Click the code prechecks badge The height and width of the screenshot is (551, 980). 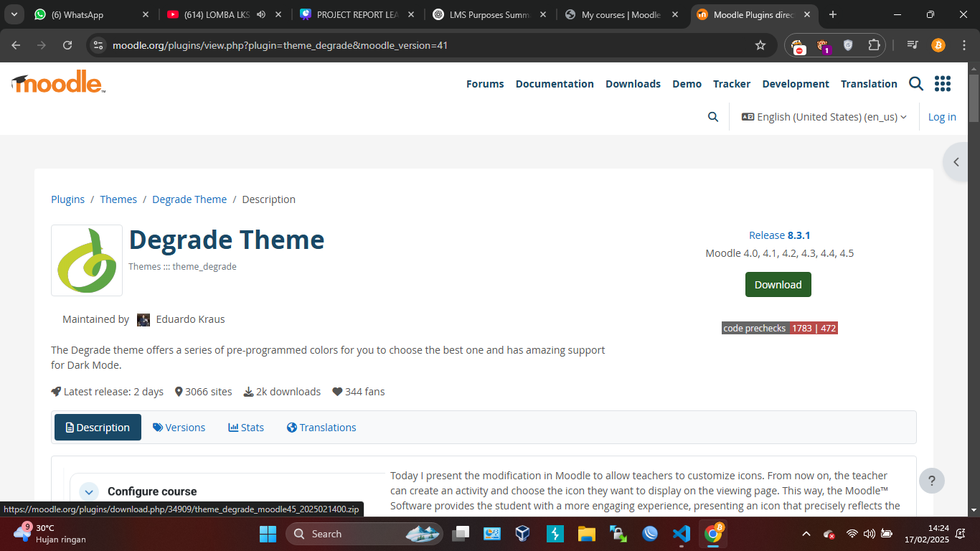coord(780,328)
